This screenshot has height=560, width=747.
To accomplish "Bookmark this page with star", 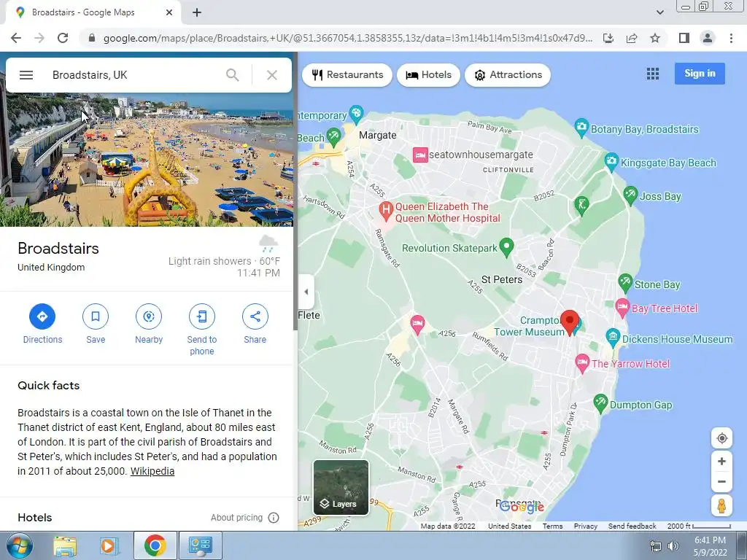I will click(655, 38).
